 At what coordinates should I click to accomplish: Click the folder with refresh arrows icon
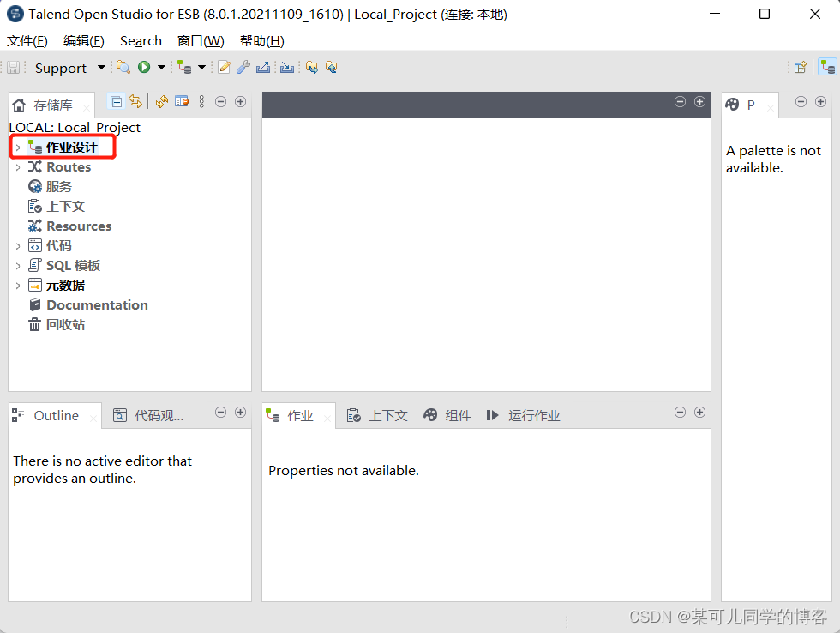click(x=332, y=67)
